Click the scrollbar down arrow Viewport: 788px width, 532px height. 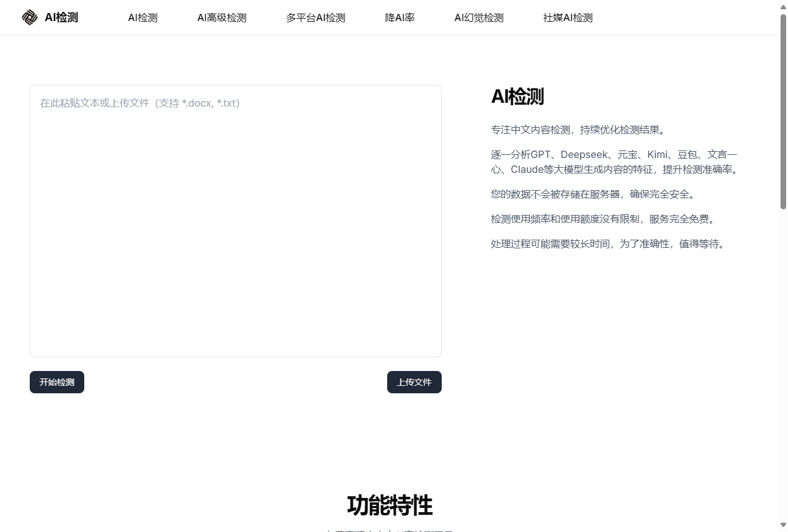(783, 526)
